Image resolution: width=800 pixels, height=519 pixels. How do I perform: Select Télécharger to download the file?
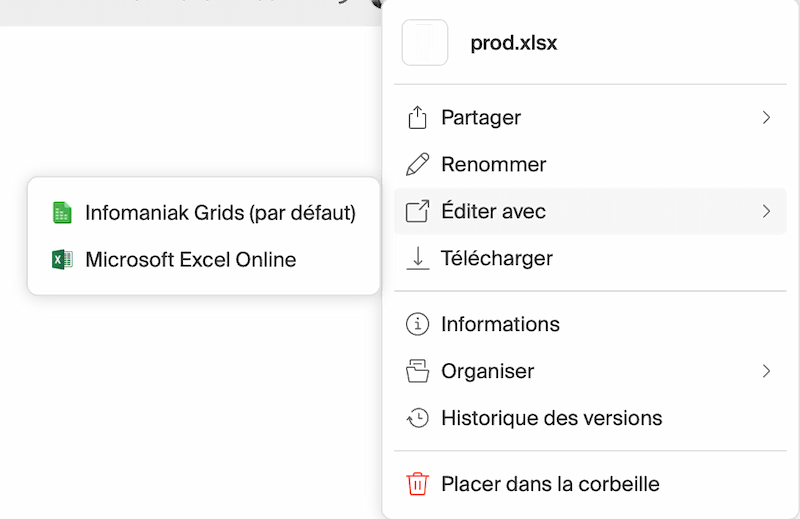[497, 258]
